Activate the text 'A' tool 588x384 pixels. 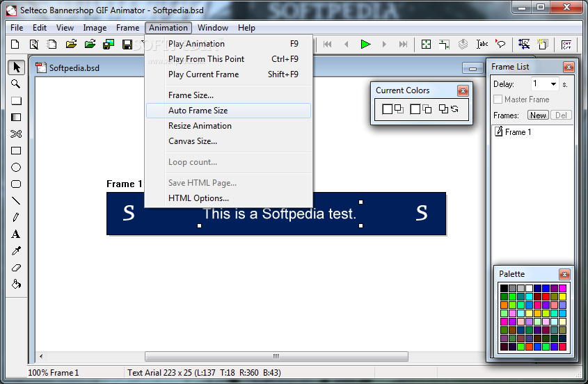click(x=16, y=234)
